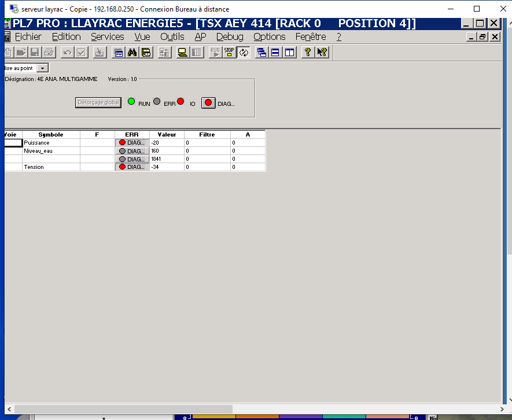Select the Puissance symbol cell
The height and width of the screenshot is (420, 512).
pyautogui.click(x=51, y=143)
